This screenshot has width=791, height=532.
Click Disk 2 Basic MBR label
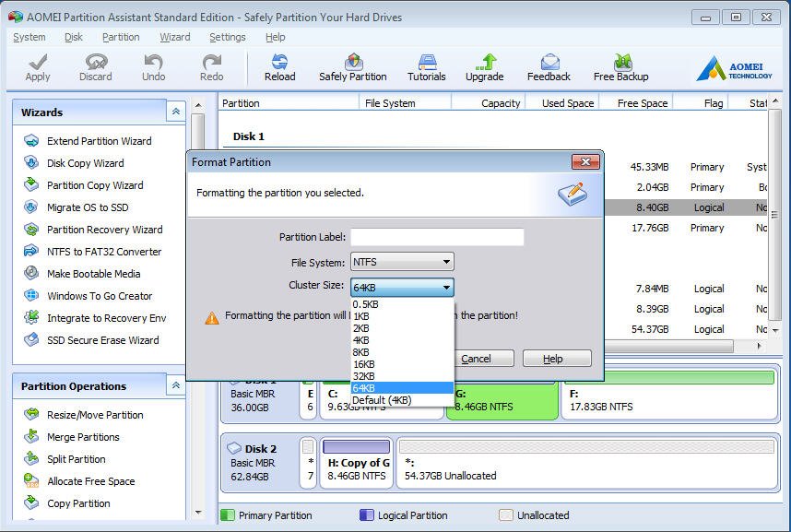tap(253, 462)
